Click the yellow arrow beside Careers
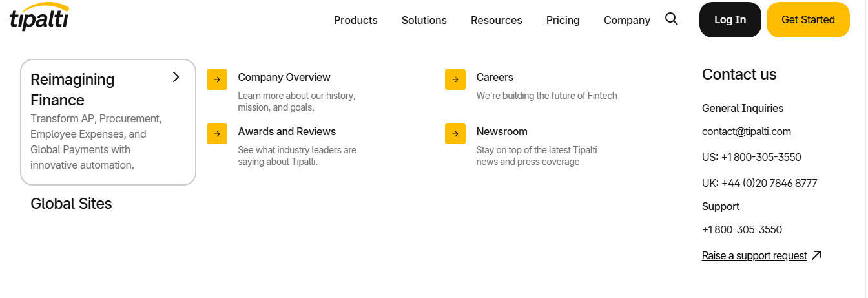This screenshot has height=298, width=868. pyautogui.click(x=455, y=80)
